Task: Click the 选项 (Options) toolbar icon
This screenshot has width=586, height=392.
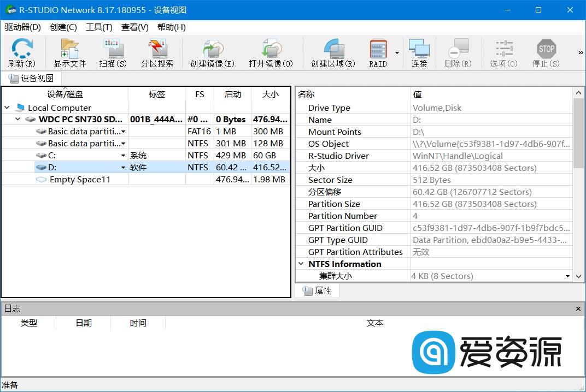Action: click(x=503, y=53)
